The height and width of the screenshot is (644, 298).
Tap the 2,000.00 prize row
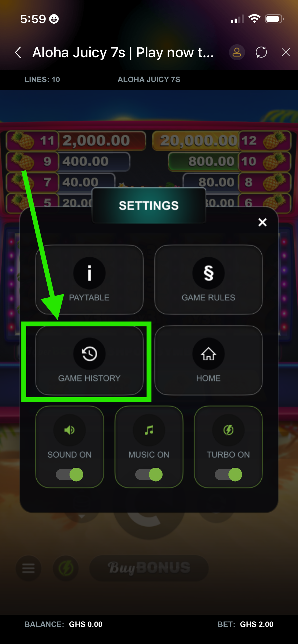click(x=76, y=140)
